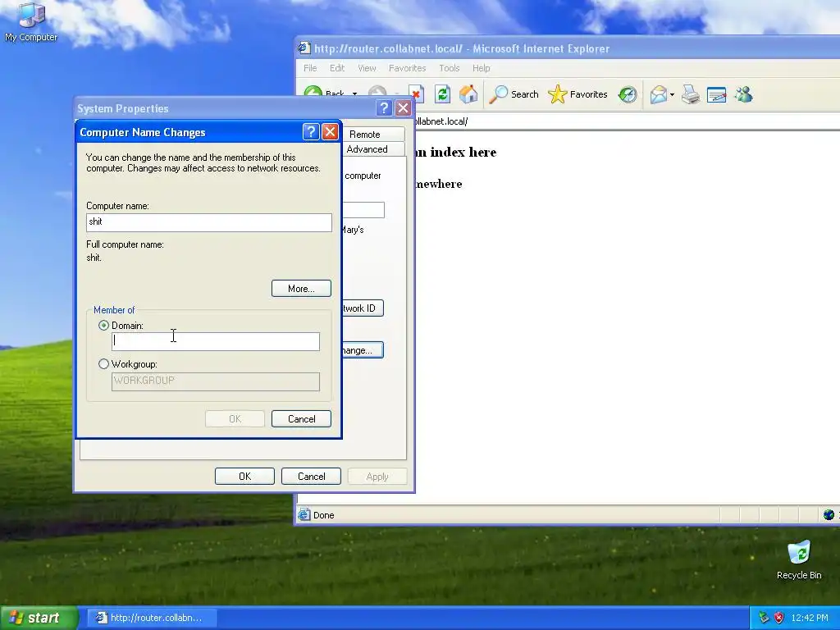Close the System Properties window

[403, 108]
